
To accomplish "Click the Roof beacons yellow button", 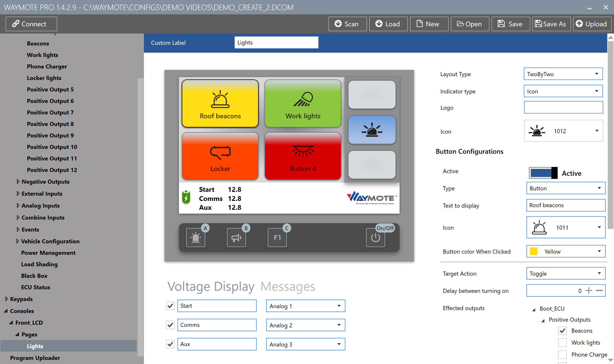I will 220,103.
